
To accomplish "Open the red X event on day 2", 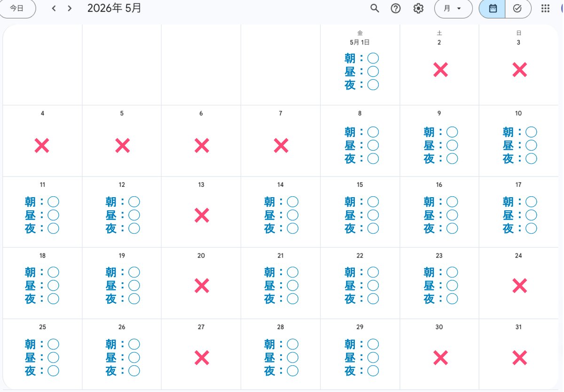I will tap(440, 70).
